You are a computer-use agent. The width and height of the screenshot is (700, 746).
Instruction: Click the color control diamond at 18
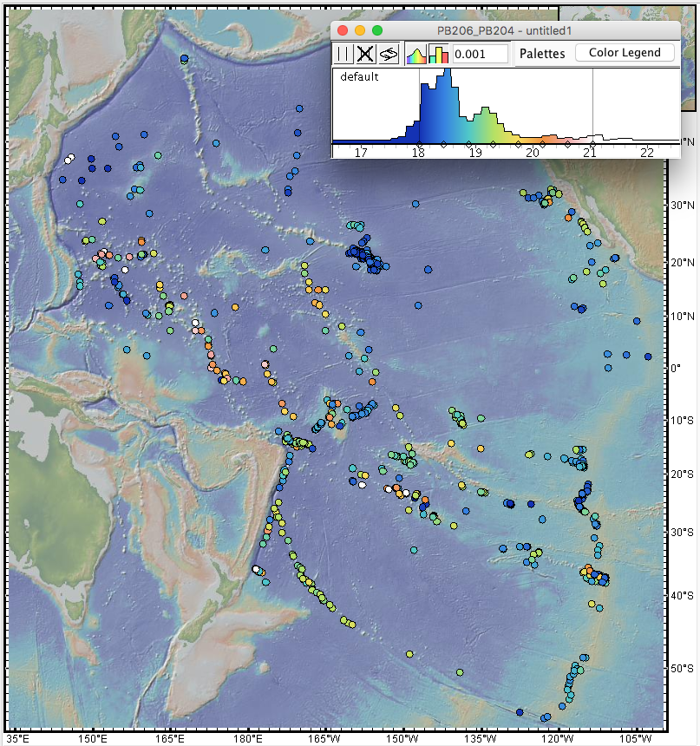(419, 144)
